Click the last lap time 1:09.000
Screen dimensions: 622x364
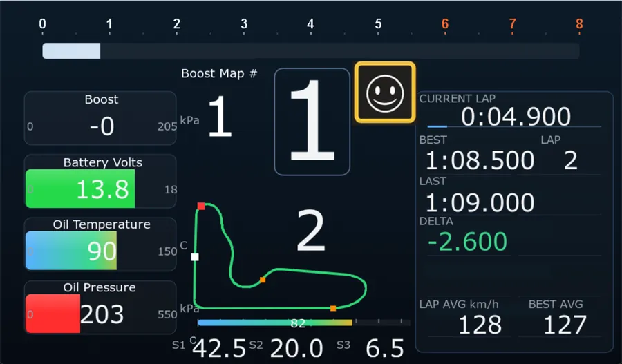480,202
